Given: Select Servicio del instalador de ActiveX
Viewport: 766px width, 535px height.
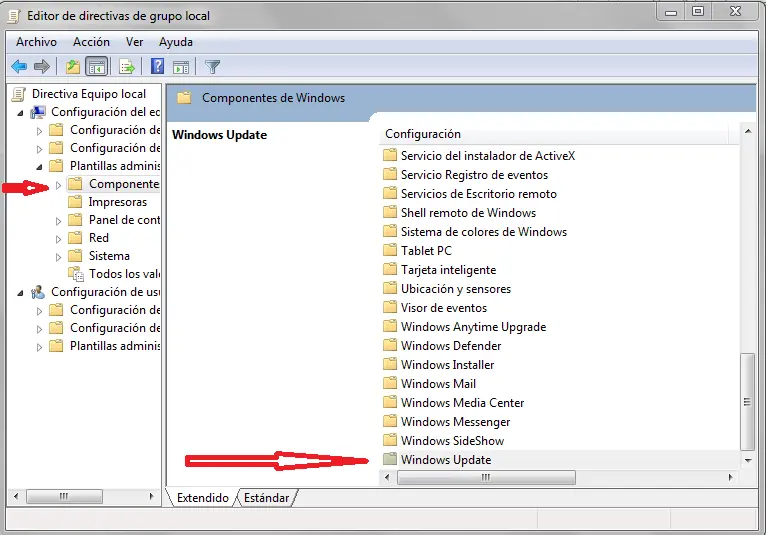Looking at the screenshot, I should click(488, 155).
